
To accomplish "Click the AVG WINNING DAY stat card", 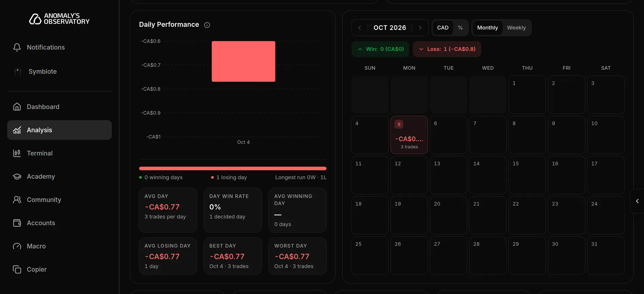I will 298,210.
